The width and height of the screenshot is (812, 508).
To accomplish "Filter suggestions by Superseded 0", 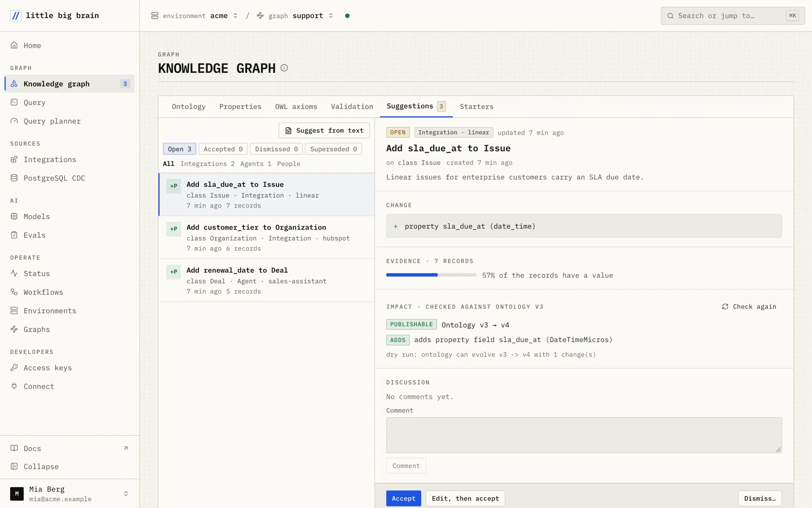I will 333,149.
